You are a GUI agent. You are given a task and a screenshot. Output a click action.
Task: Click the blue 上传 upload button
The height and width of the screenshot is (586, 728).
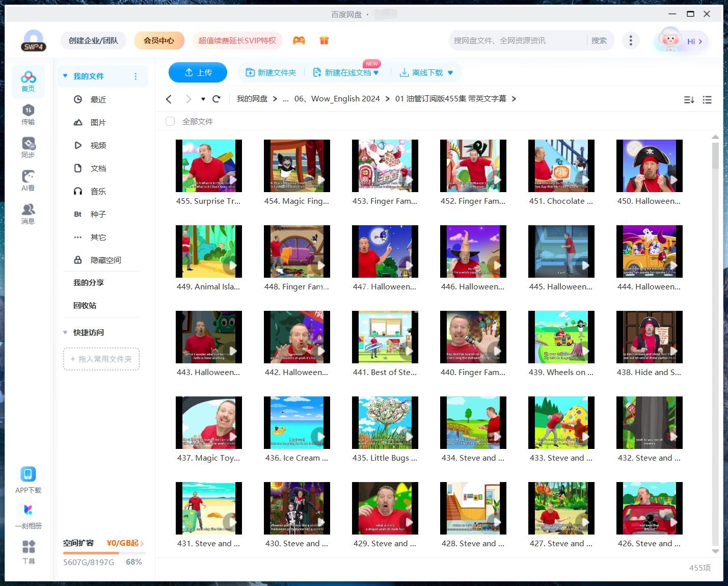click(x=198, y=72)
